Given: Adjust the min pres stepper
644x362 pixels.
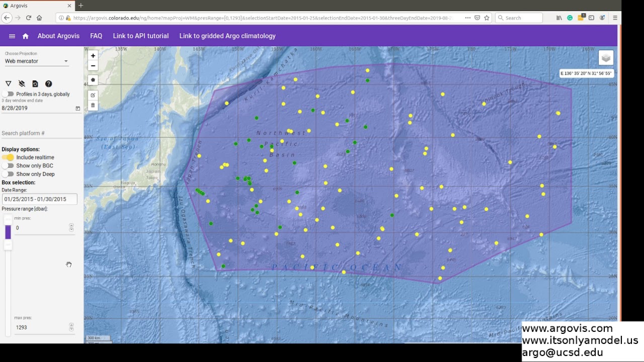Looking at the screenshot, I should pos(71,228).
